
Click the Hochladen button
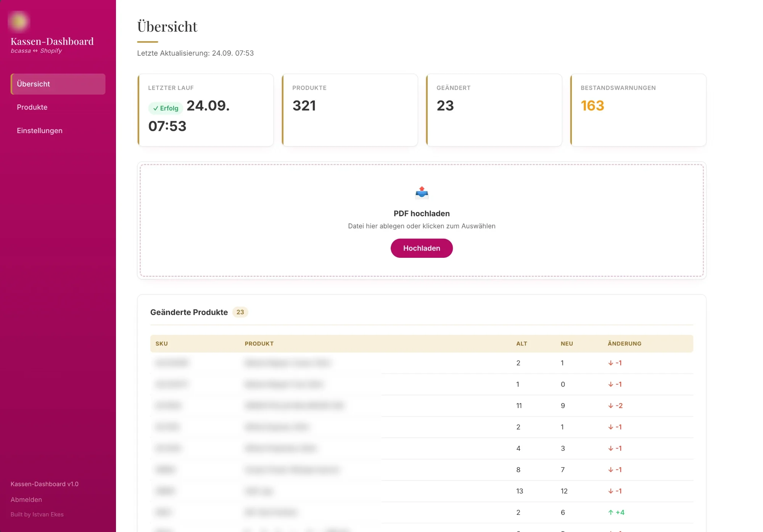422,248
